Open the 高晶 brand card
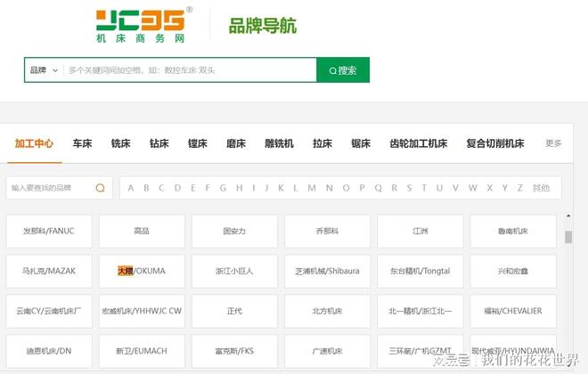588x374 pixels. click(142, 232)
